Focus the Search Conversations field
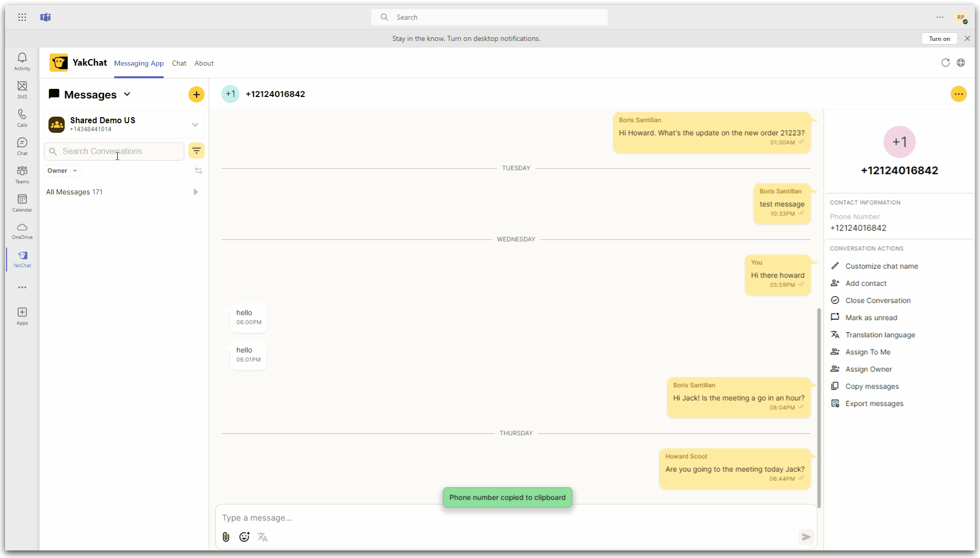 114,151
